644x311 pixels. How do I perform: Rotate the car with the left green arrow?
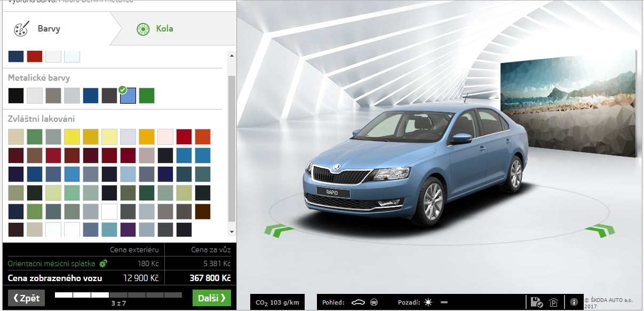pyautogui.click(x=279, y=230)
